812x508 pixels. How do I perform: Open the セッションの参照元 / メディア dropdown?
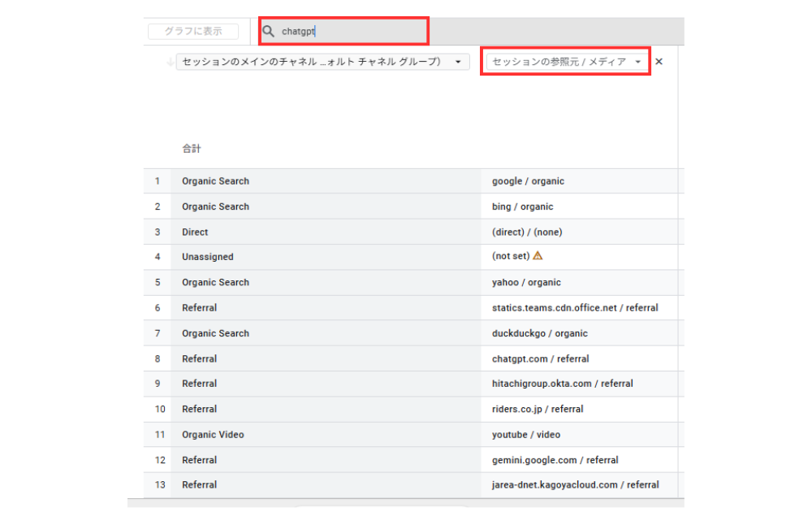(x=566, y=62)
